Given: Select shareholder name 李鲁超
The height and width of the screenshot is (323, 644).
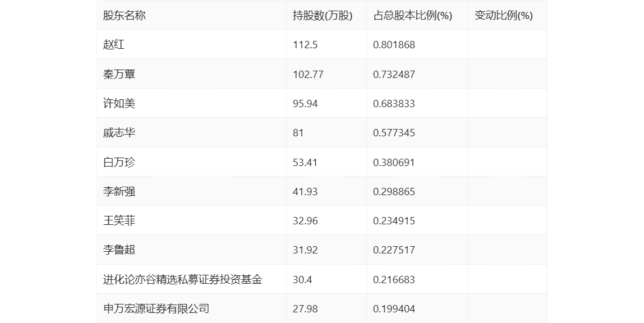Looking at the screenshot, I should tap(119, 250).
